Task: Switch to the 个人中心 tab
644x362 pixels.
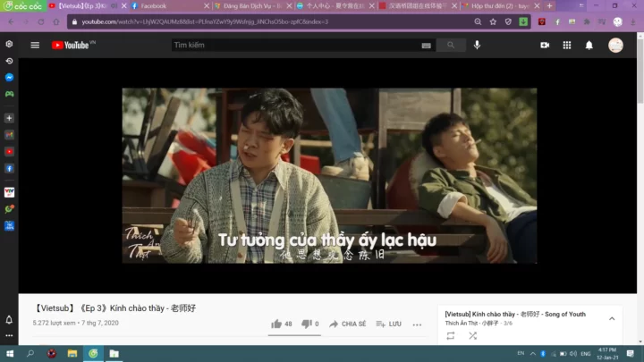Action: click(x=335, y=5)
